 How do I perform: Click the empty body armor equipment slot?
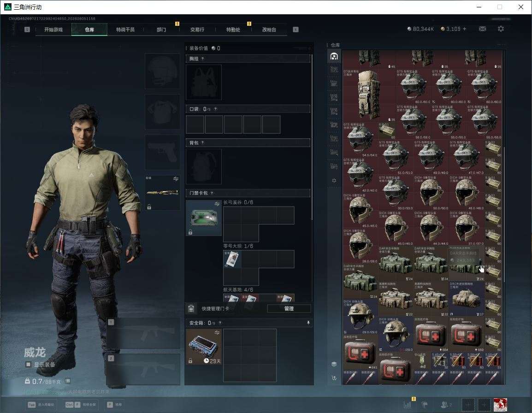click(x=162, y=112)
